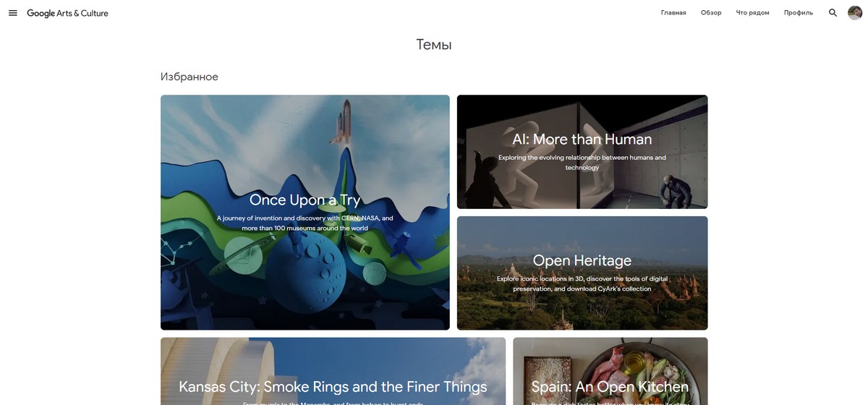Open the 'Open Heritage' theme title
The image size is (868, 405).
coord(582,260)
